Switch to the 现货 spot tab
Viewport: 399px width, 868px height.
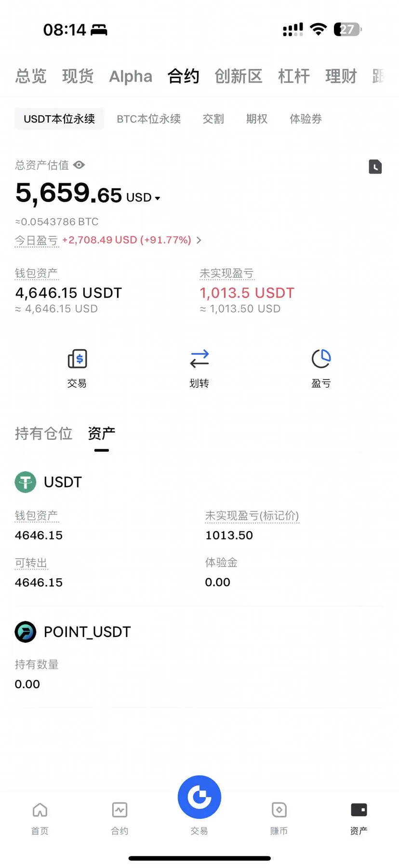pos(78,76)
